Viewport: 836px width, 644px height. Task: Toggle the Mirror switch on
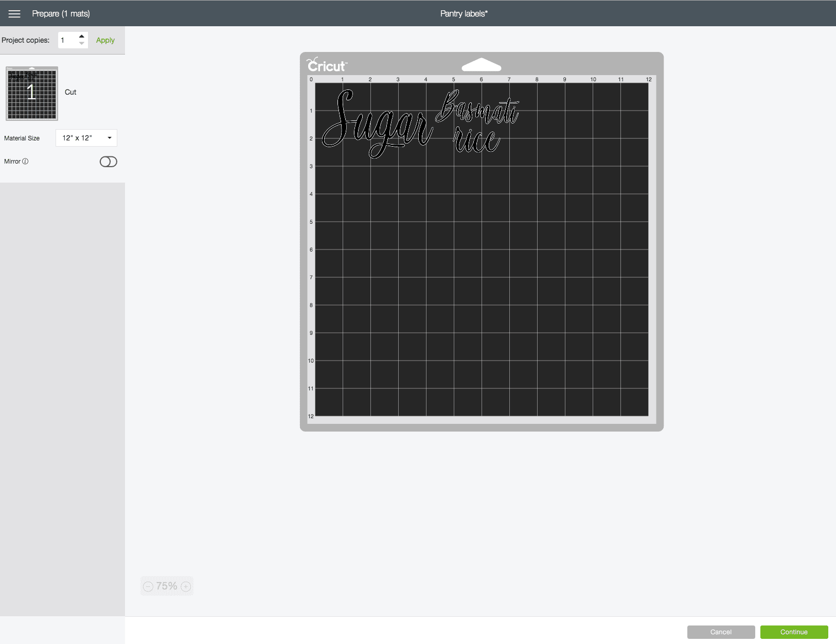(108, 162)
